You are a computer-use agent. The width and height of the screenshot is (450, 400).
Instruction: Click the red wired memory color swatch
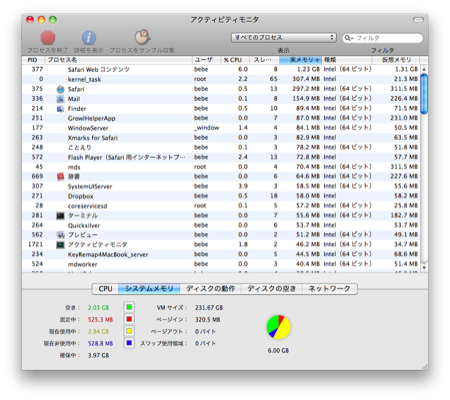pyautogui.click(x=129, y=319)
